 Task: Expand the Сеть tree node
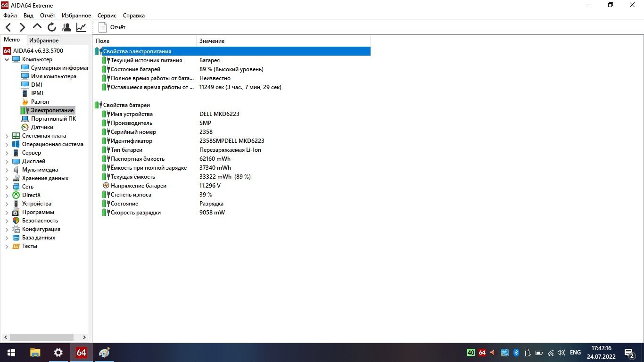pos(7,187)
